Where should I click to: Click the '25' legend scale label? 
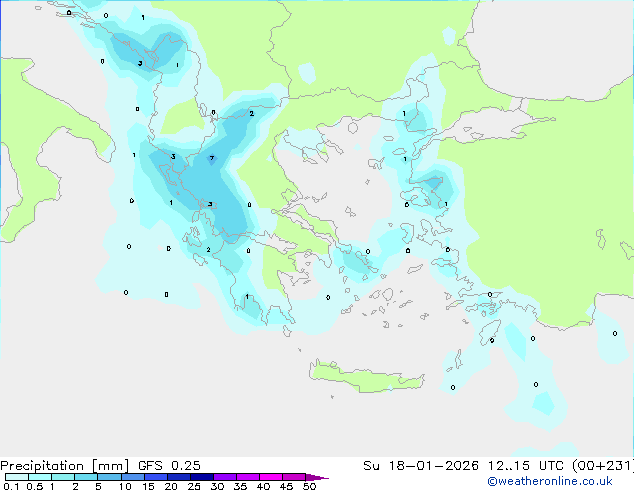pyautogui.click(x=194, y=486)
